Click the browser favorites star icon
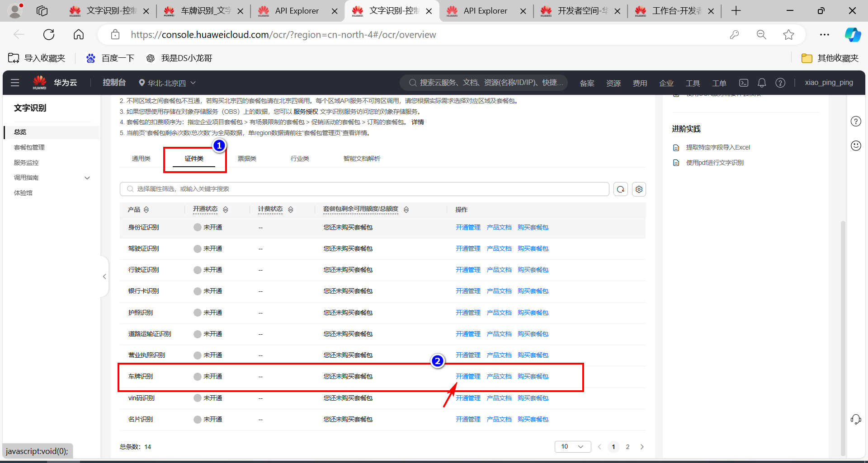This screenshot has width=868, height=463. [x=788, y=35]
